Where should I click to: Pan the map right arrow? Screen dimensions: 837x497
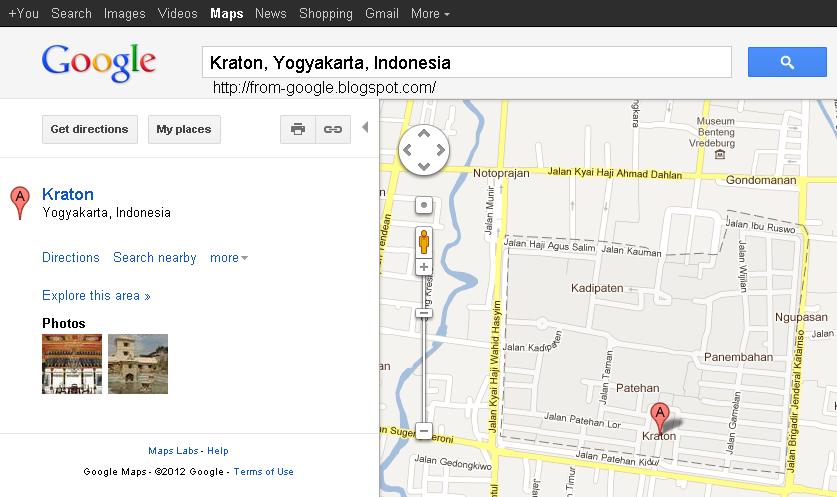point(440,150)
